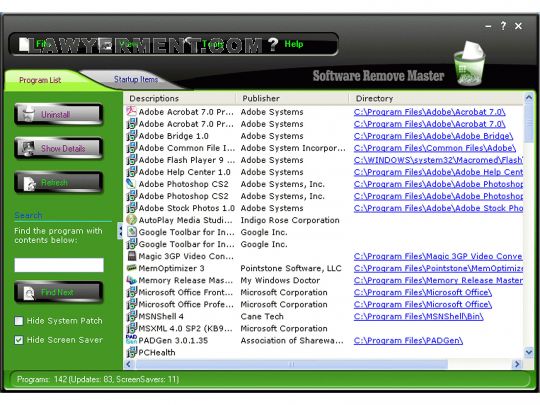Image resolution: width=540 pixels, height=405 pixels.
Task: Sort by the Publisher column header
Action: coord(292,98)
